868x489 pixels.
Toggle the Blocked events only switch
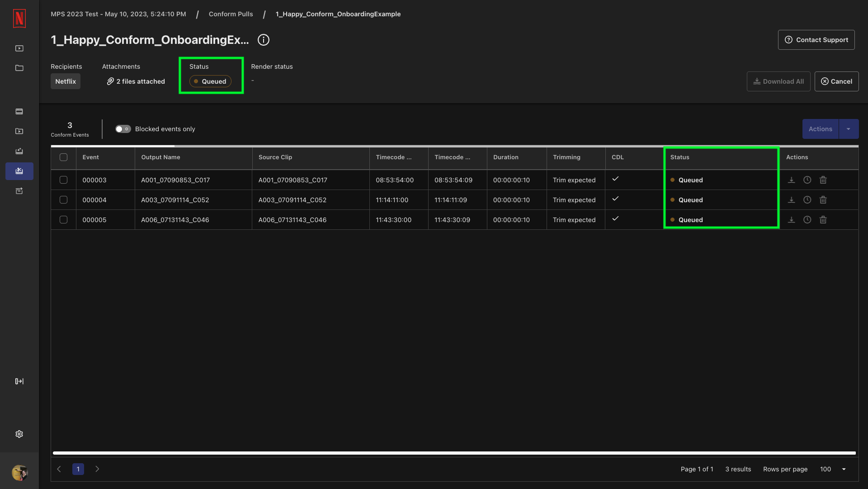click(123, 129)
